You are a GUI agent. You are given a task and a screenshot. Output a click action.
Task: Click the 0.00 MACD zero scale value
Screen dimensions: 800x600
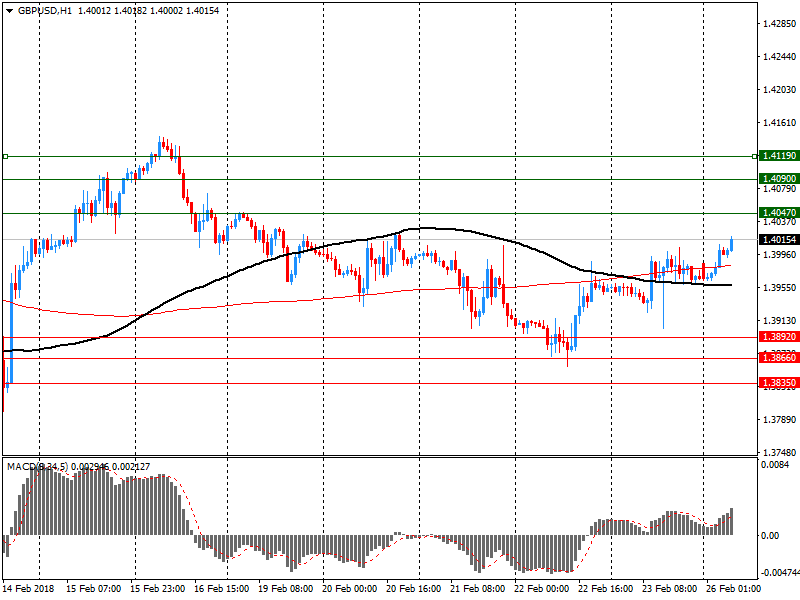(770, 536)
